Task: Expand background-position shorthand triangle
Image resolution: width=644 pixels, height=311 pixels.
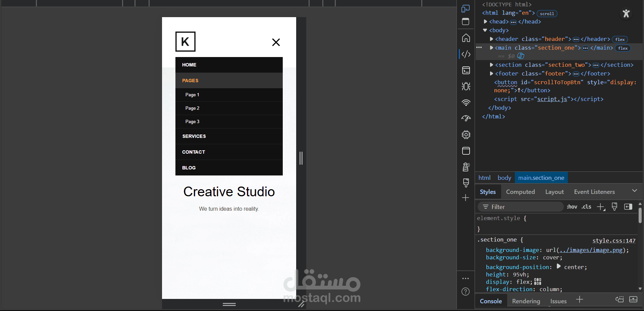Action: (558, 266)
